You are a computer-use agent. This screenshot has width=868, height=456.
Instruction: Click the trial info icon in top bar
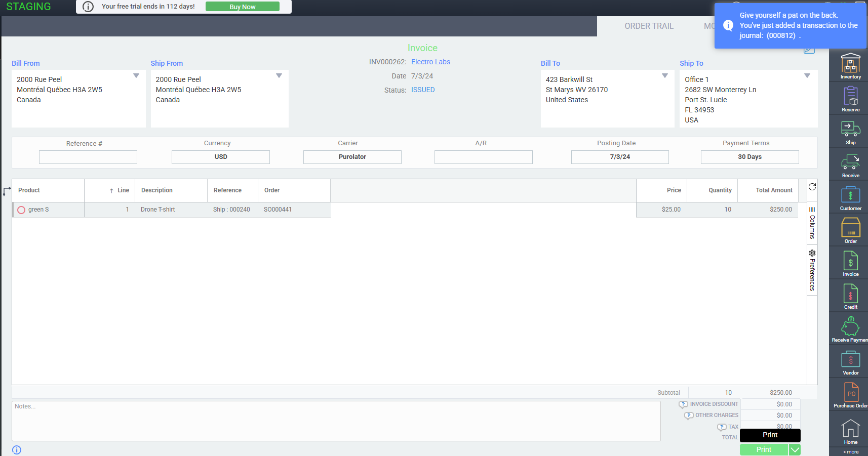(88, 7)
